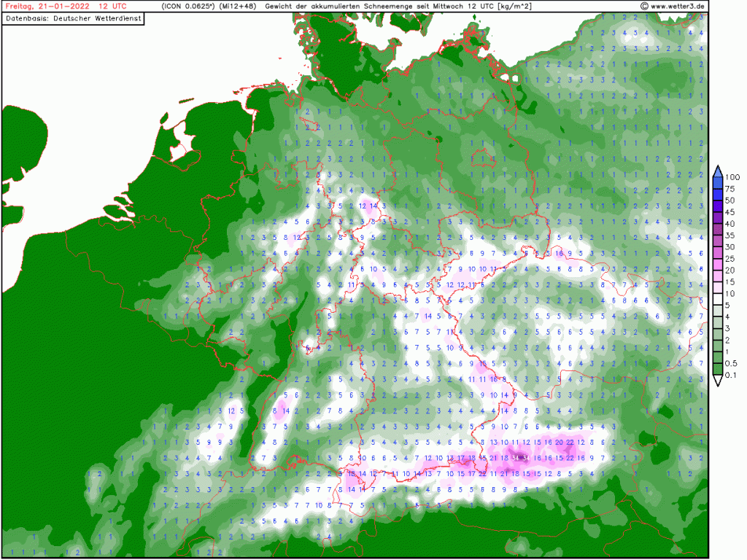Image resolution: width=747 pixels, height=560 pixels.
Task: Pick the purple swatch between 40 and 45
Action: (x=718, y=217)
